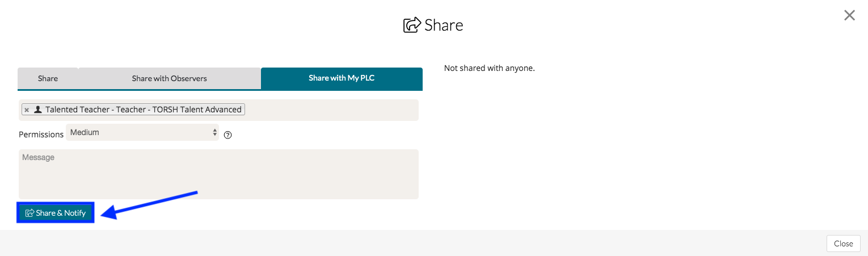Click the Share heading text

[444, 26]
